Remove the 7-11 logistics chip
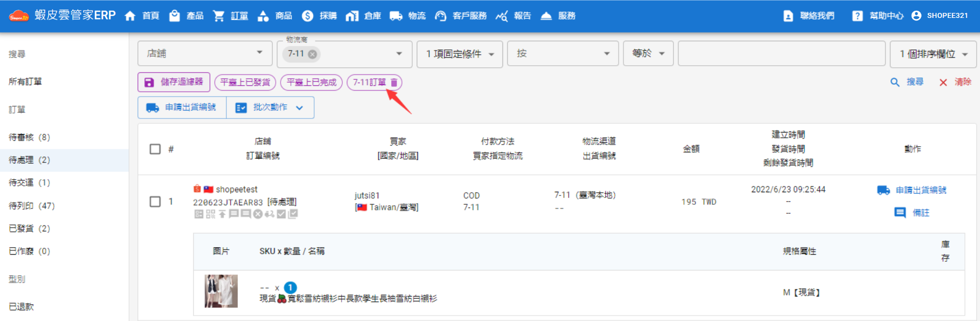980x321 pixels. 313,54
